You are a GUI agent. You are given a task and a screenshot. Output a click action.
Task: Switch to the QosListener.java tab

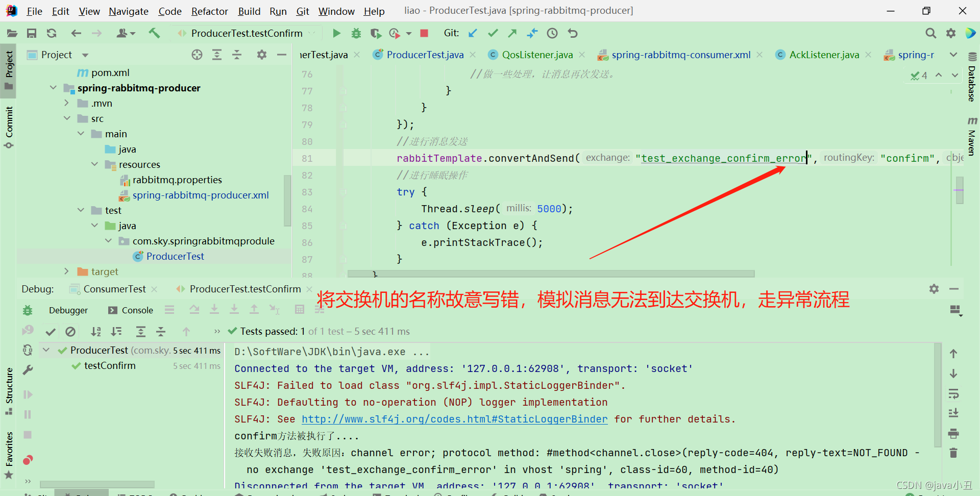[537, 55]
